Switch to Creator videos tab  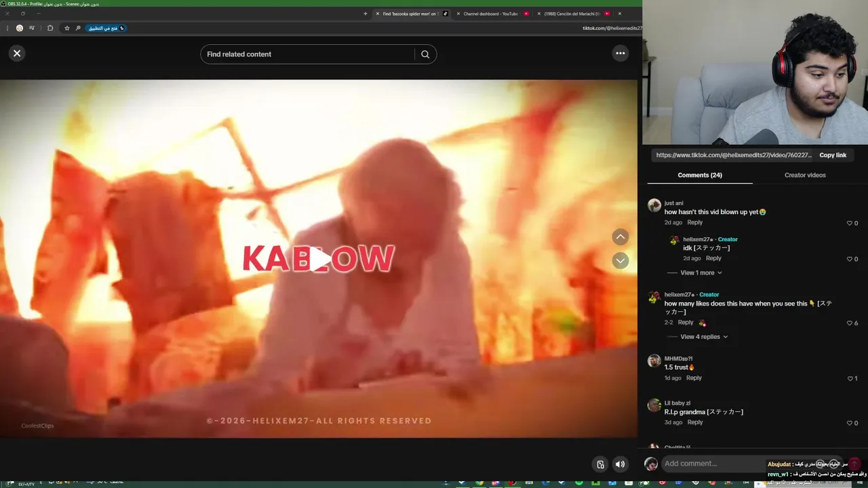805,175
